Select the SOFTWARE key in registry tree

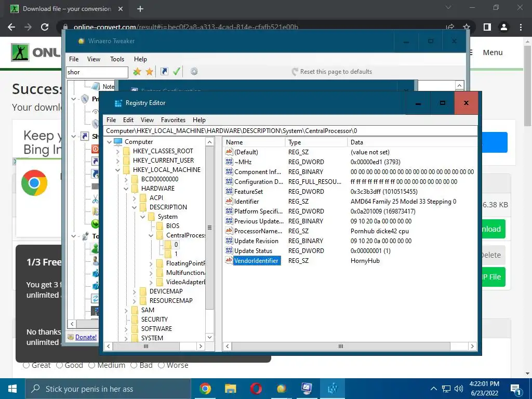[156, 328]
